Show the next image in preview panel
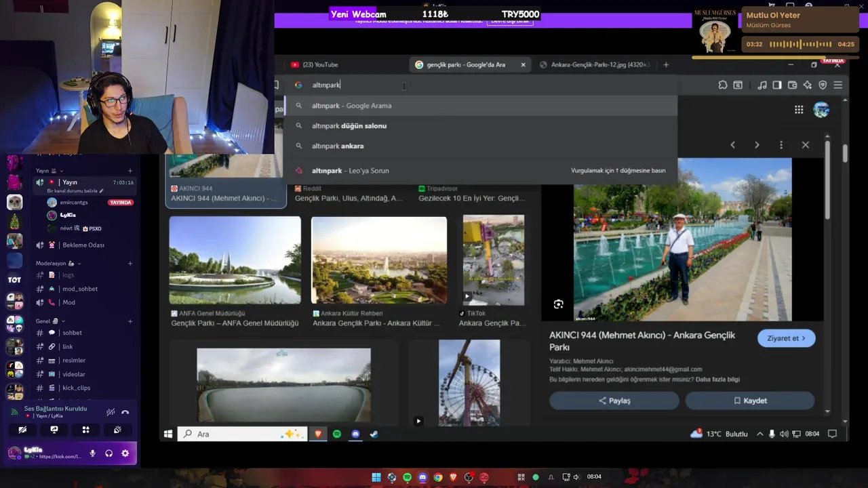 tap(757, 145)
